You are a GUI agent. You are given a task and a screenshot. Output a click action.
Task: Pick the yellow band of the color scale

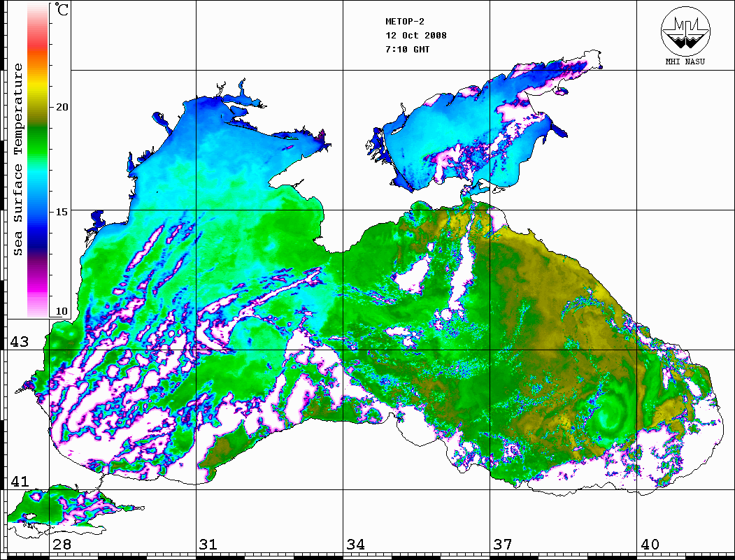coord(38,87)
